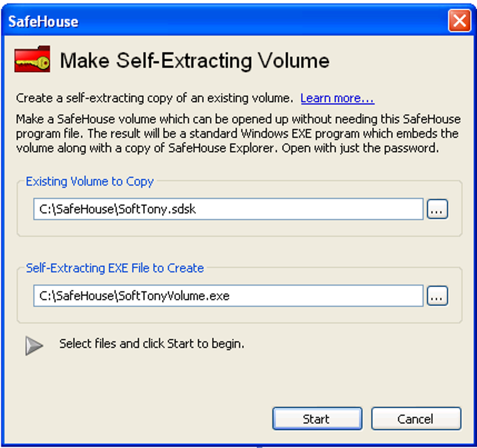Viewport: 477px width, 448px height.
Task: Click the 'Select files and click Start' status text
Action: [152, 344]
